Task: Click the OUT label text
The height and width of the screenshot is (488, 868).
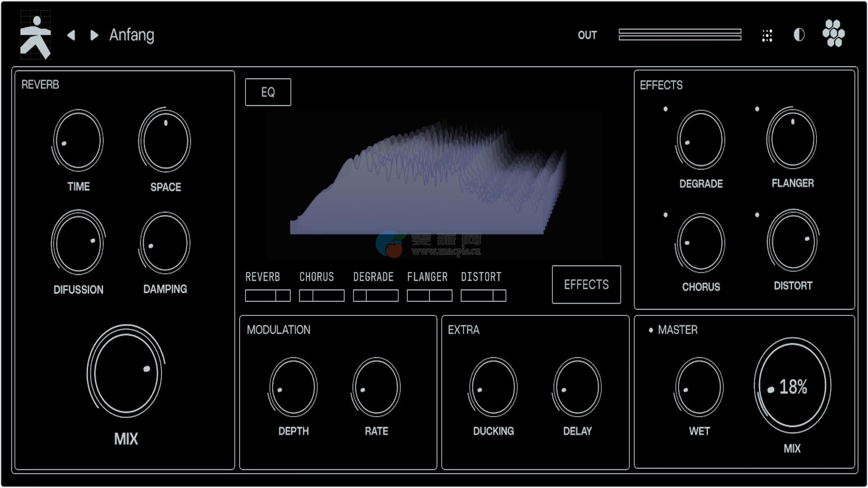Action: (x=587, y=35)
